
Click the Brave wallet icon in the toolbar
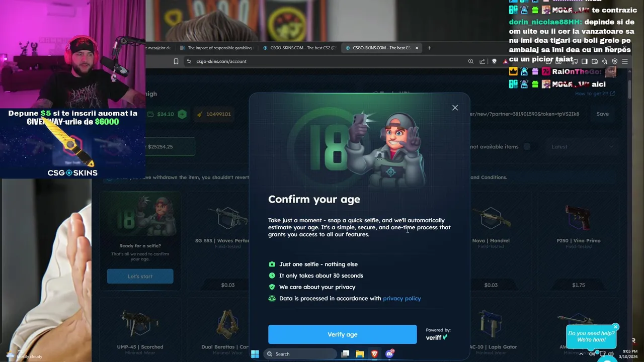point(594,61)
